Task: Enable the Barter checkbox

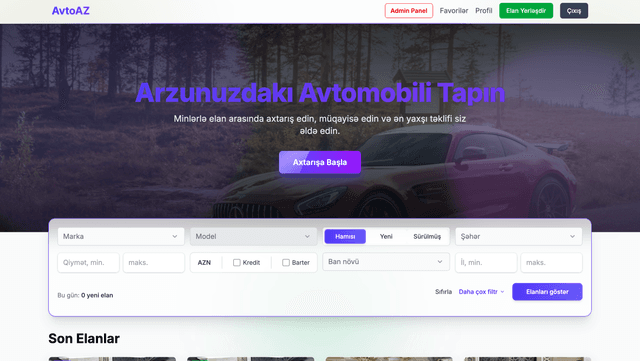Action: tap(286, 263)
